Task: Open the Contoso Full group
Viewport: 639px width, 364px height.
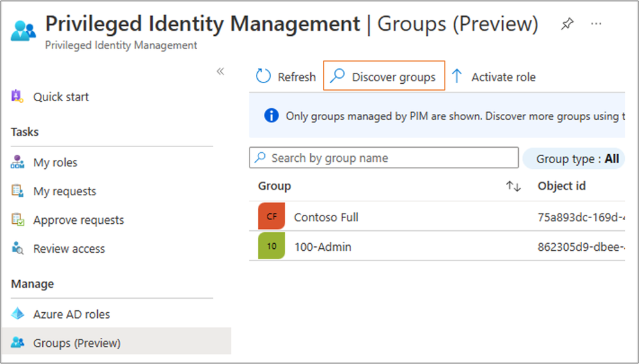Action: [x=326, y=217]
